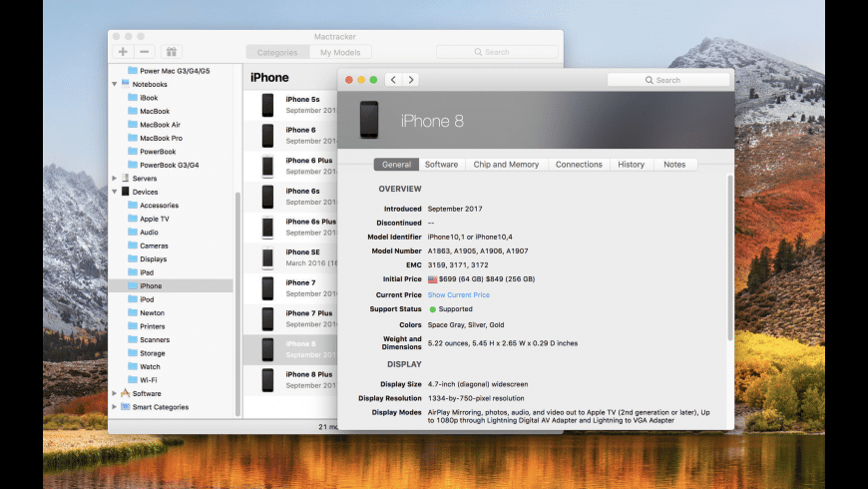Open the Cameras folder

click(148, 245)
